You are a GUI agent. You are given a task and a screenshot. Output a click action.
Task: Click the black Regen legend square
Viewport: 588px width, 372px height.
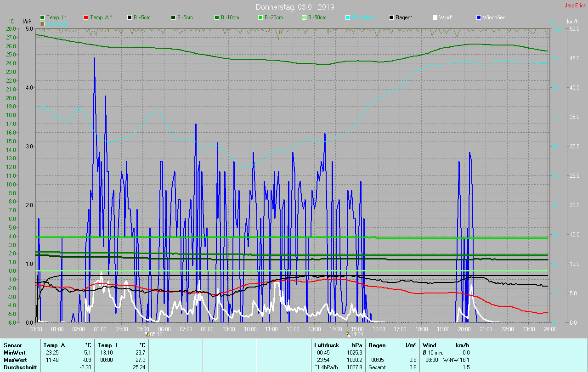click(x=391, y=17)
